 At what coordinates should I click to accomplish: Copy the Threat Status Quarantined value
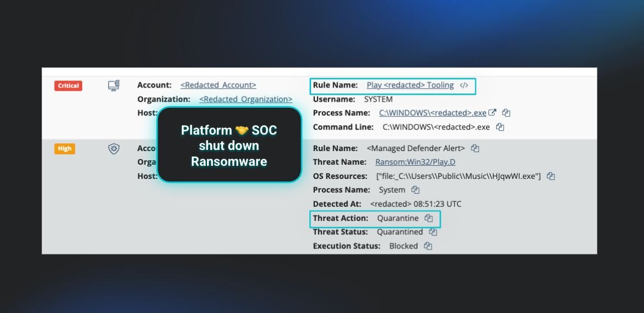click(433, 232)
